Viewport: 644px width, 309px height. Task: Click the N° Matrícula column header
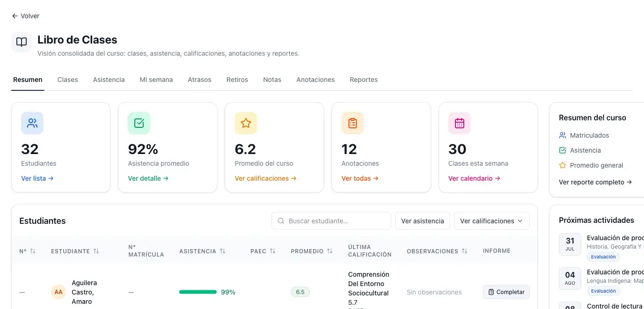click(146, 251)
